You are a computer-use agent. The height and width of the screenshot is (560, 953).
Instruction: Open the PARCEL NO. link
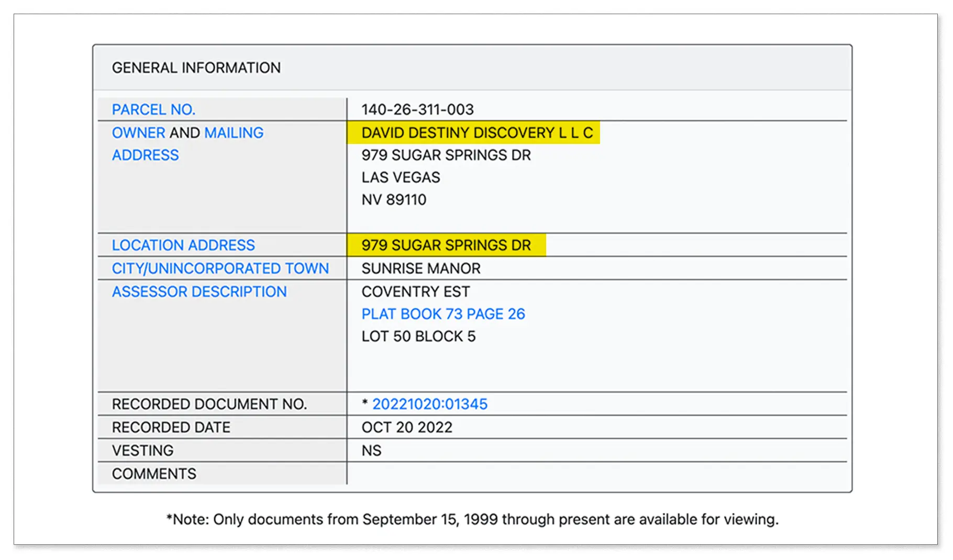pos(153,109)
